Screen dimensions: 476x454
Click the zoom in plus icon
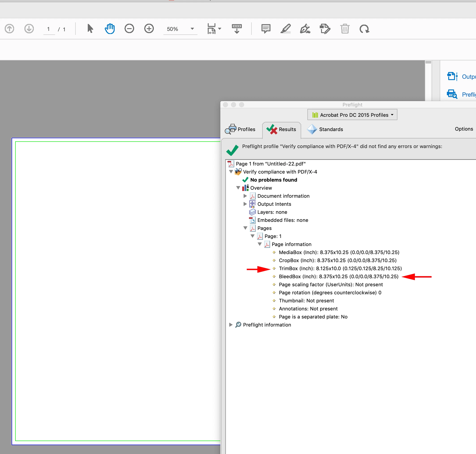click(149, 29)
